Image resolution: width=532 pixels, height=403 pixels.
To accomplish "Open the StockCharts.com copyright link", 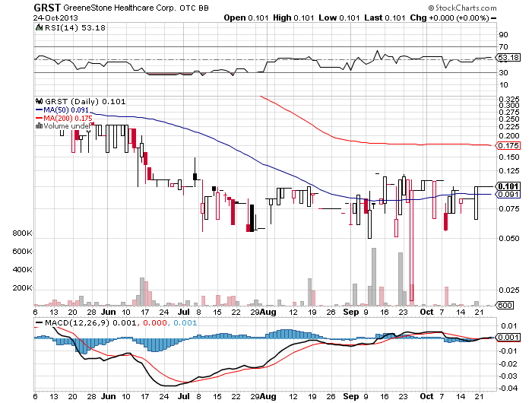I will tap(462, 8).
